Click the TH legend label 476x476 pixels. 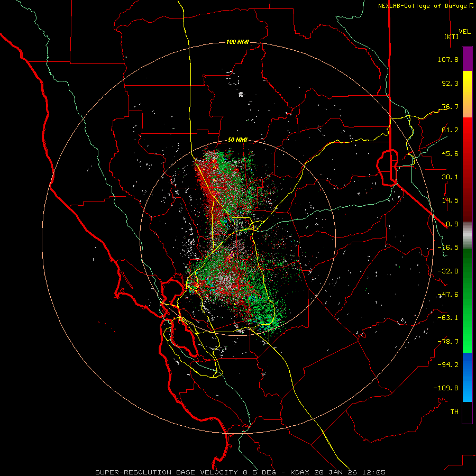coord(454,412)
